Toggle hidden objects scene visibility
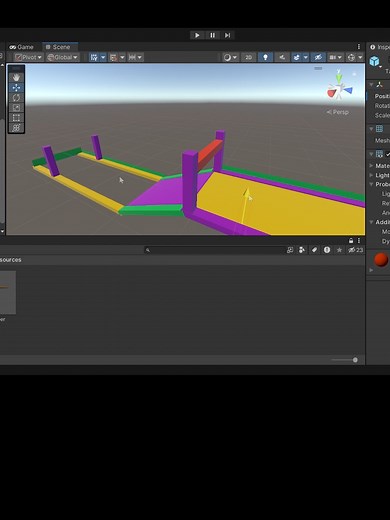 318,57
